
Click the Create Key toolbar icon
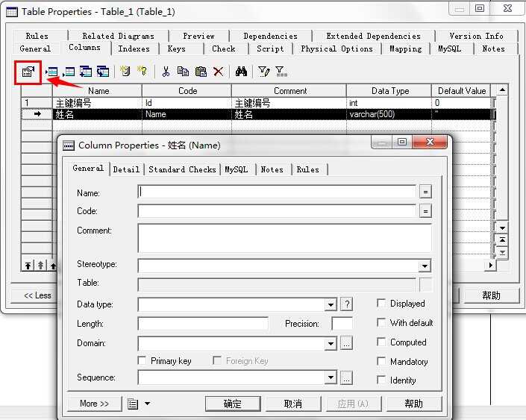(143, 70)
